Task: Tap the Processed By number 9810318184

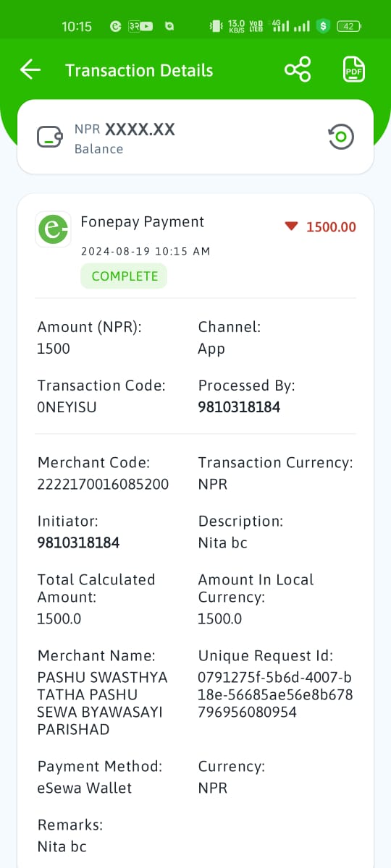Action: [x=239, y=407]
